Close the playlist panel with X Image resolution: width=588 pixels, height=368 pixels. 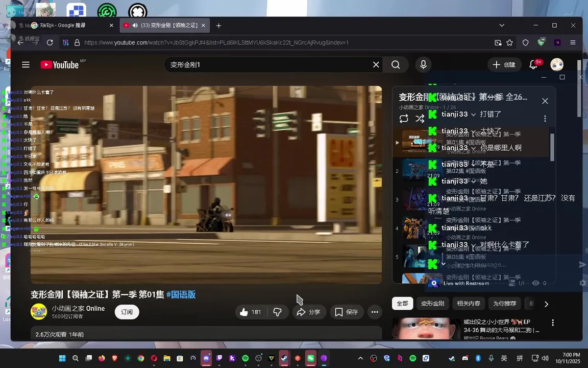tap(545, 101)
